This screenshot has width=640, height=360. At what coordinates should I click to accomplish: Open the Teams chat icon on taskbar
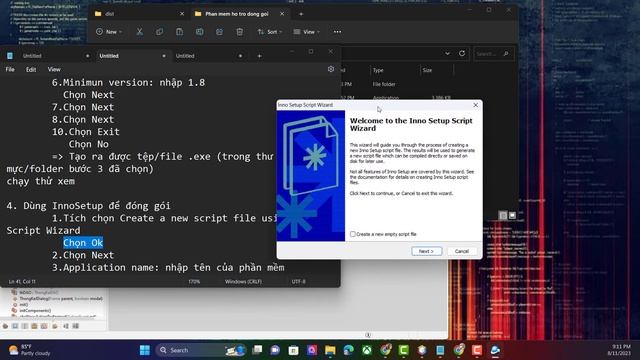275,350
